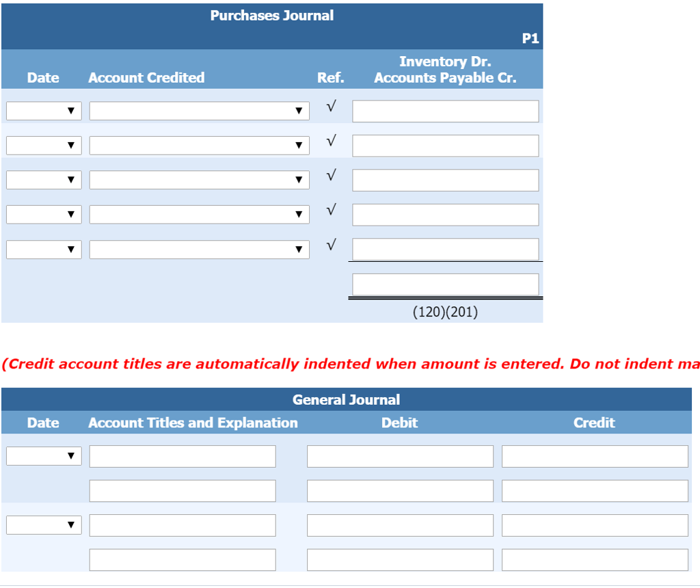Open the first Date dropdown in General Journal
This screenshot has height=588, width=700.
[43, 456]
